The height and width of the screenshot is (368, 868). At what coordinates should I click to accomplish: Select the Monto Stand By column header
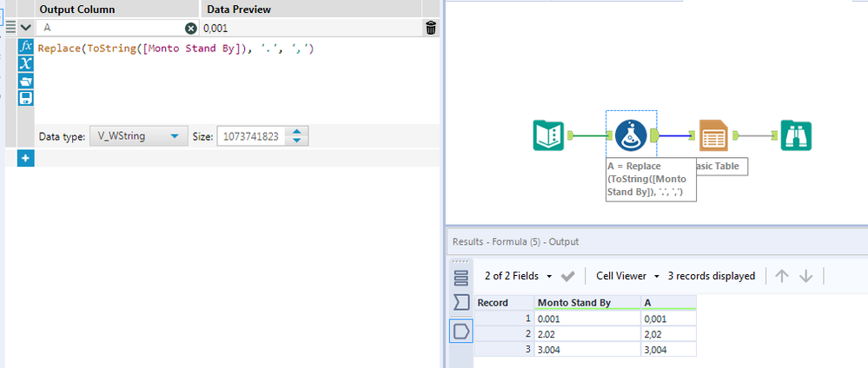pos(586,303)
